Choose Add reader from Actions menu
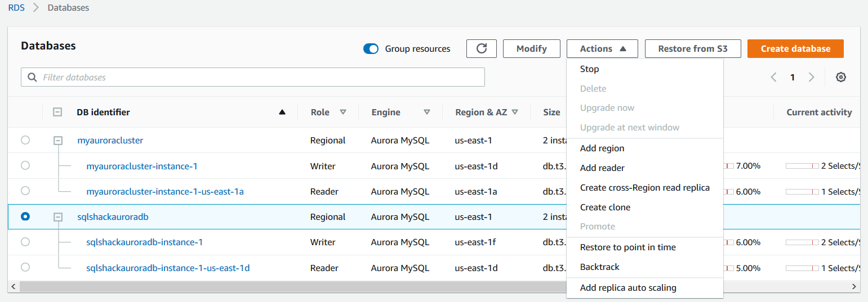868x302 pixels. (602, 168)
